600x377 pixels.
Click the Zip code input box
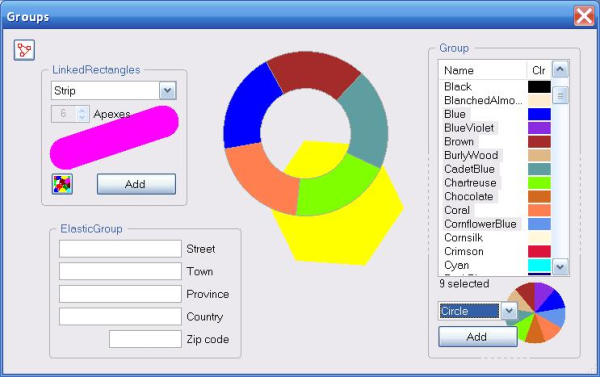(x=145, y=339)
